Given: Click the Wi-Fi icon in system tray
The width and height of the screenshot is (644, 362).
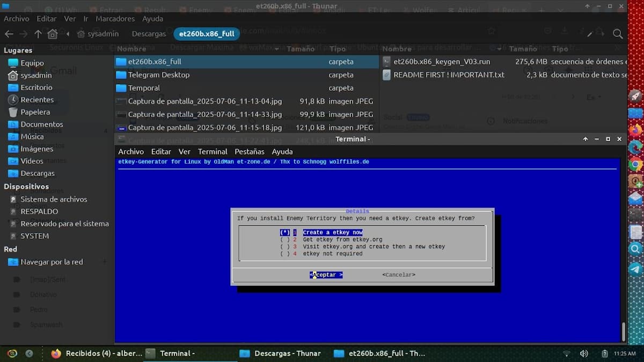Looking at the screenshot, I should click(x=566, y=353).
